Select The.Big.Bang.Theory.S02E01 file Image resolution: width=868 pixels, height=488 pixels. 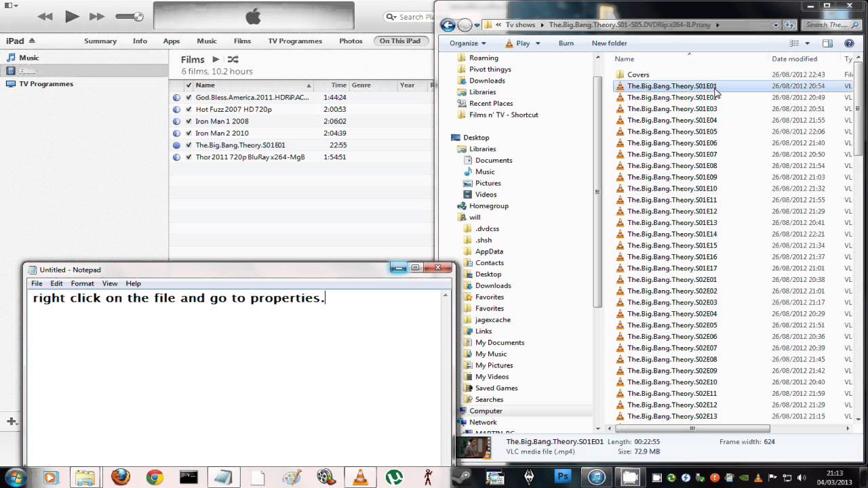[x=672, y=279]
